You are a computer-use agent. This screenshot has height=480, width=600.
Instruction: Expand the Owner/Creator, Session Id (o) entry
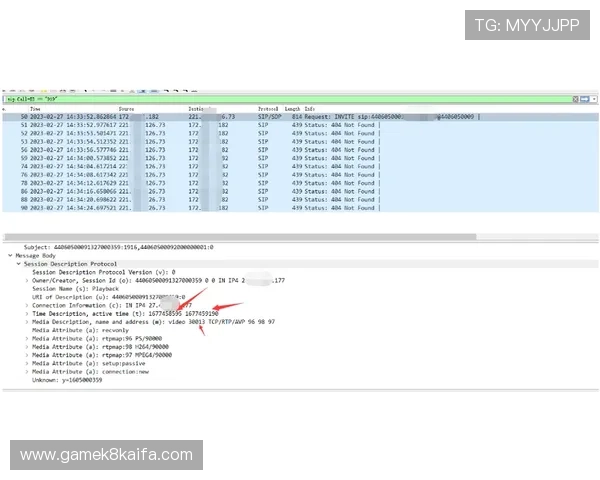click(x=27, y=280)
